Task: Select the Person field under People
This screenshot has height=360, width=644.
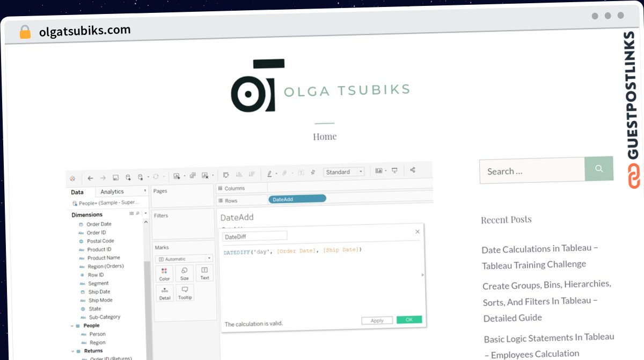Action: tap(97, 334)
